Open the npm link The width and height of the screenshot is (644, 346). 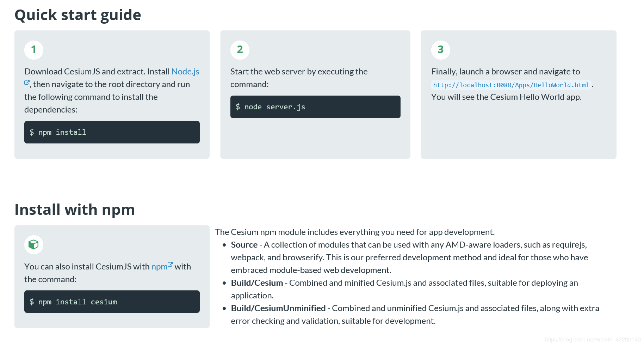pyautogui.click(x=159, y=267)
